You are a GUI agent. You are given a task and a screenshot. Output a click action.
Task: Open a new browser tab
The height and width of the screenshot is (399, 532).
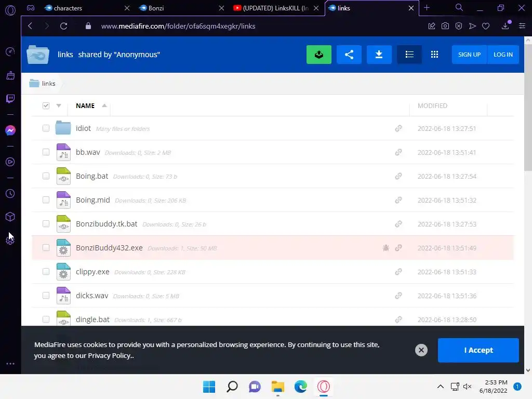427,8
